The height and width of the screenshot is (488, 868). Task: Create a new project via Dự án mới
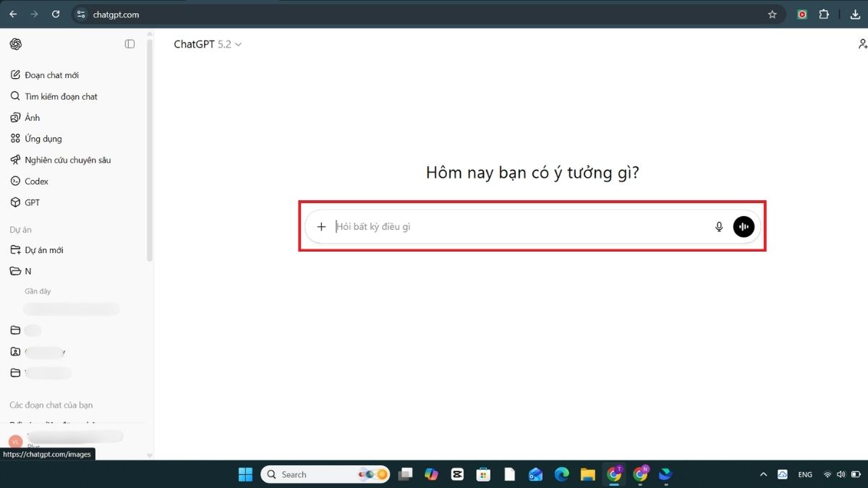pyautogui.click(x=43, y=249)
